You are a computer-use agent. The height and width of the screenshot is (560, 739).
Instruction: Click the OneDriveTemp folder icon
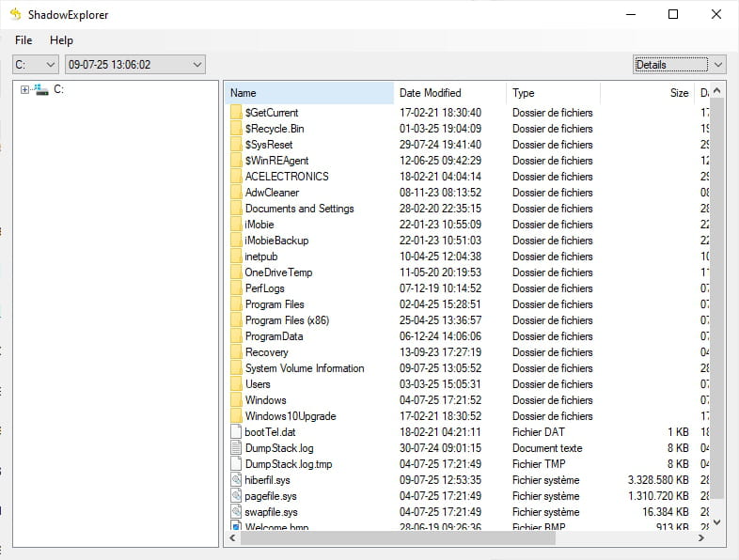click(236, 272)
